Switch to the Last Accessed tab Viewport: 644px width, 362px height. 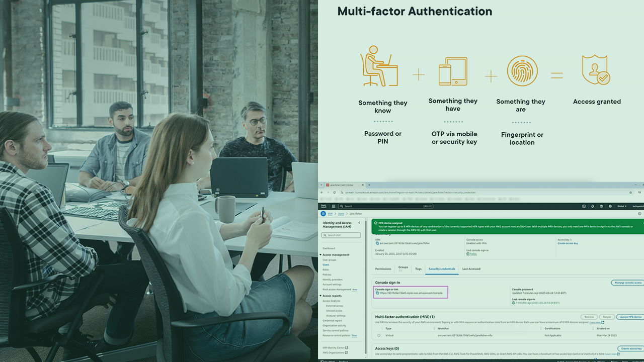click(x=471, y=269)
